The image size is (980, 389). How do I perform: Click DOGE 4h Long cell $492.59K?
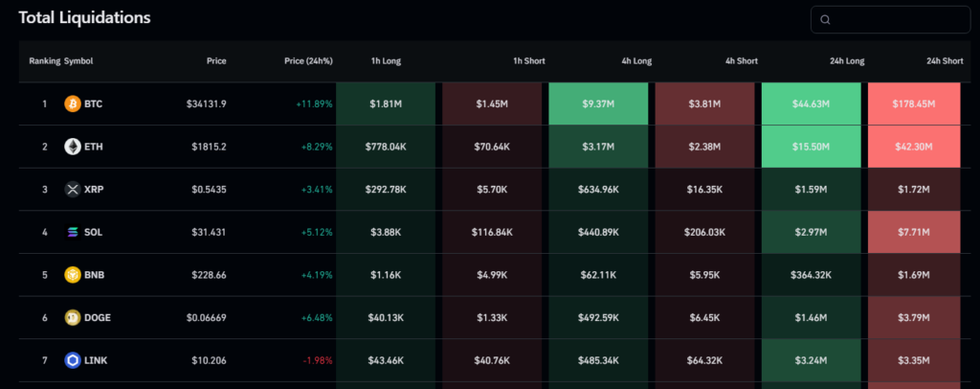coord(598,317)
